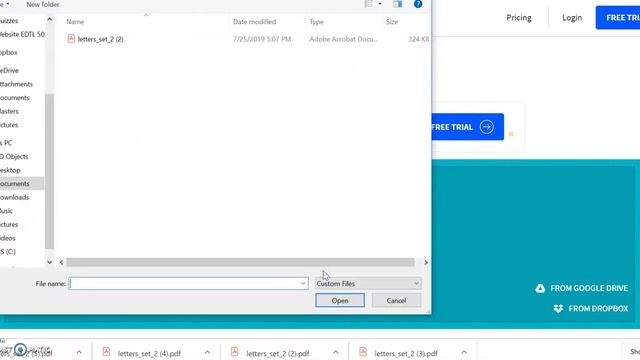640x360 pixels.
Task: Sort by Name column header
Action: (75, 22)
